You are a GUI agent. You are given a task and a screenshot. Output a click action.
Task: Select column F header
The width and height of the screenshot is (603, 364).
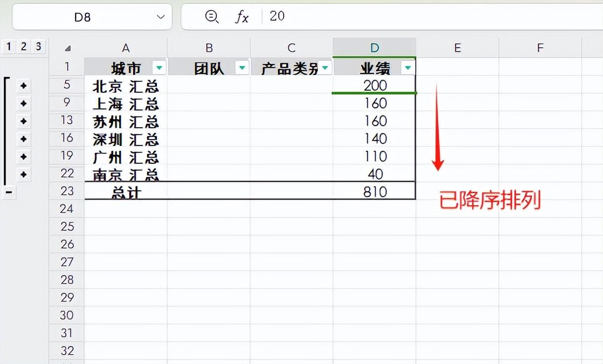(540, 48)
